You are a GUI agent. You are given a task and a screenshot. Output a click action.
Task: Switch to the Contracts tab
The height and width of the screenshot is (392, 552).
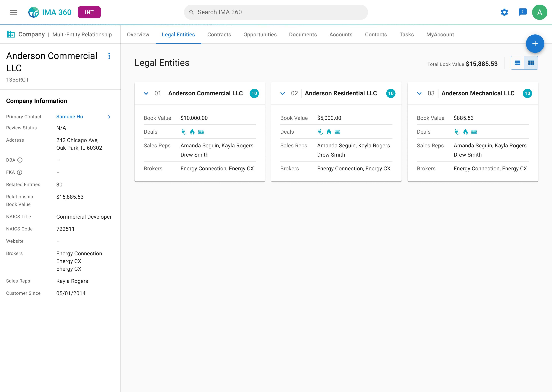[x=219, y=34]
